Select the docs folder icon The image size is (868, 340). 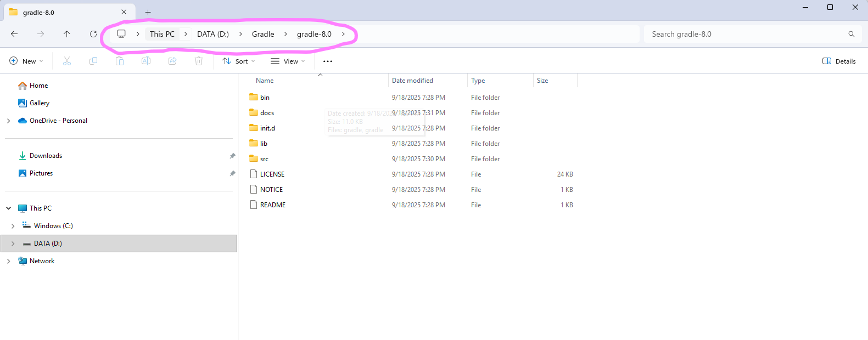254,112
